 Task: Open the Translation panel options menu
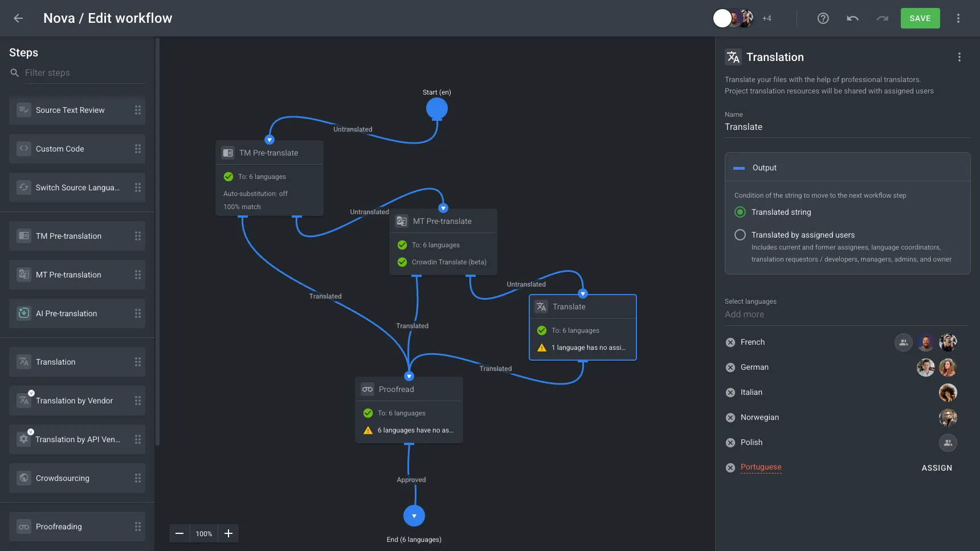959,57
